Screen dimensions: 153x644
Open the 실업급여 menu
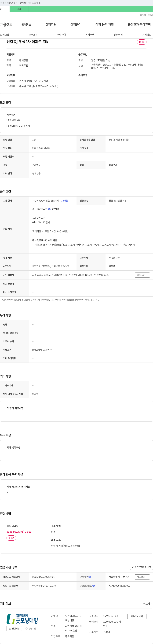click(76, 24)
